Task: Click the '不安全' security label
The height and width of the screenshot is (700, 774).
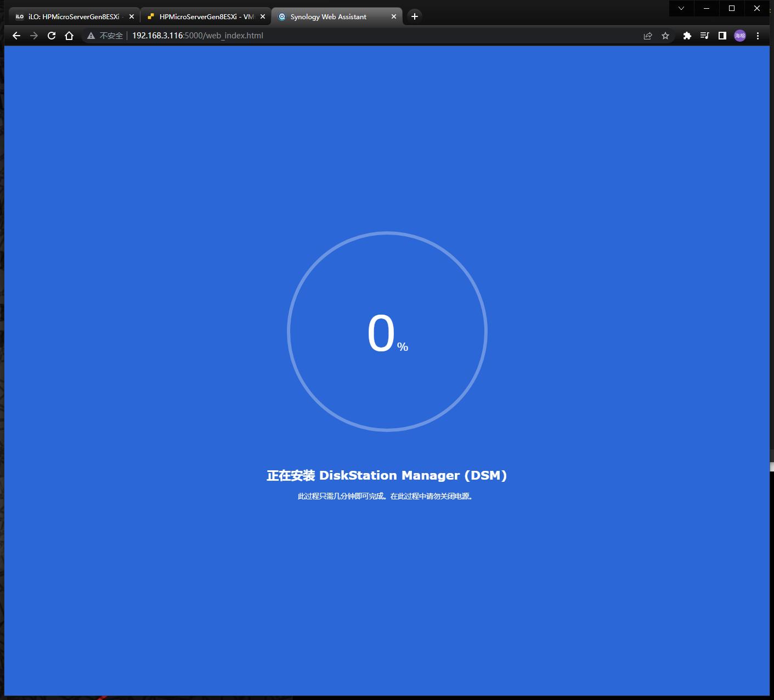Action: [x=111, y=36]
